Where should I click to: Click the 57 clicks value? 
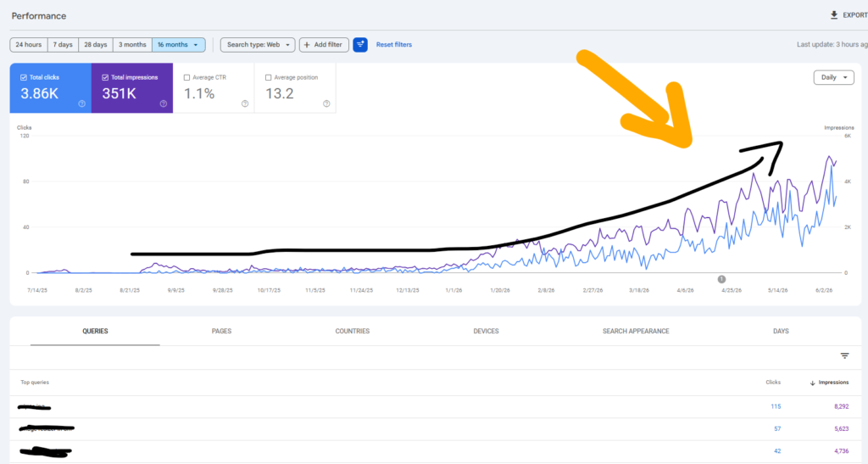778,429
